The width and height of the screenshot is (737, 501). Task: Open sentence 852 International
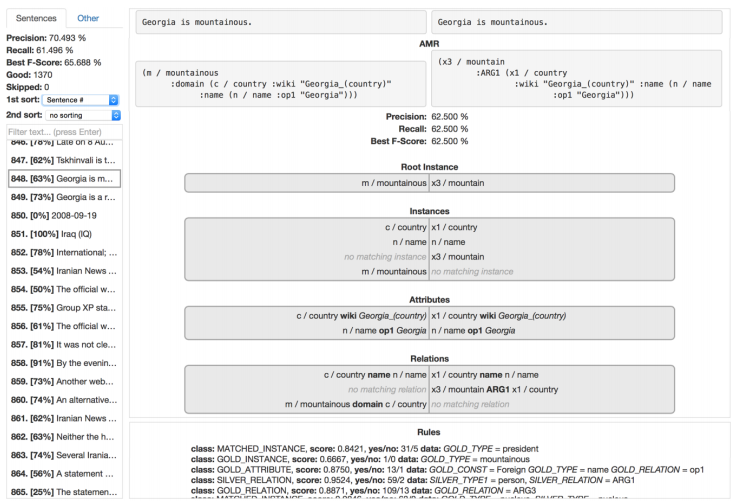tap(63, 252)
